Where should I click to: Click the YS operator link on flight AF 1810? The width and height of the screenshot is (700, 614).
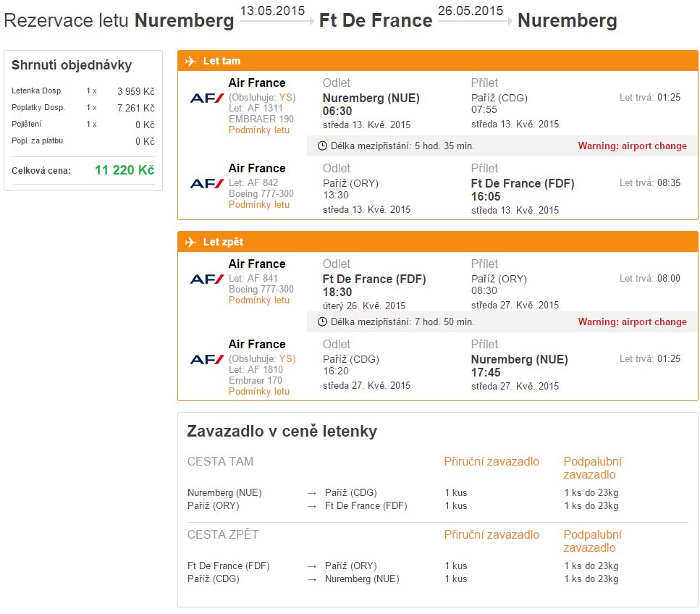pyautogui.click(x=285, y=358)
